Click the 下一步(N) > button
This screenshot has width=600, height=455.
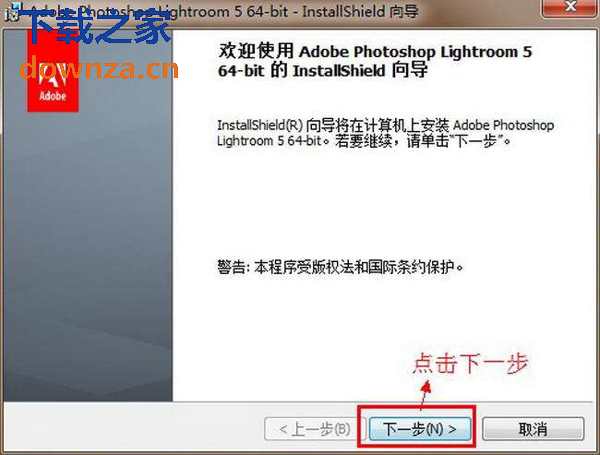pyautogui.click(x=420, y=429)
